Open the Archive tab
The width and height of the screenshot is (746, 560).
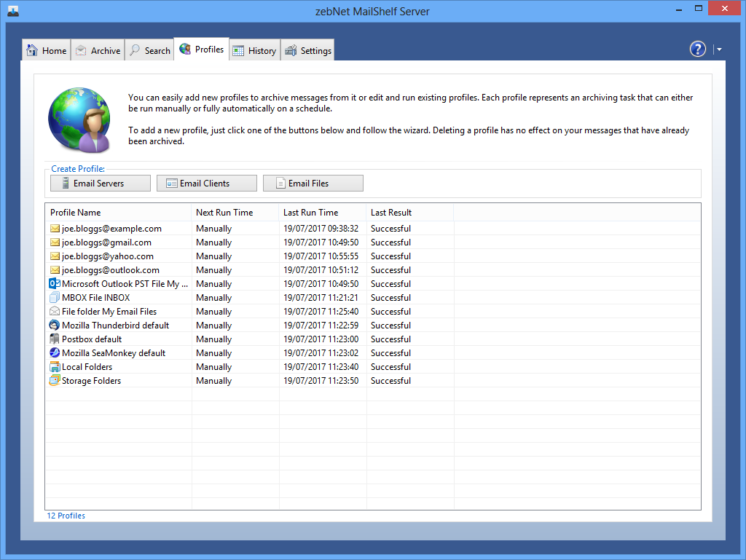coord(98,50)
